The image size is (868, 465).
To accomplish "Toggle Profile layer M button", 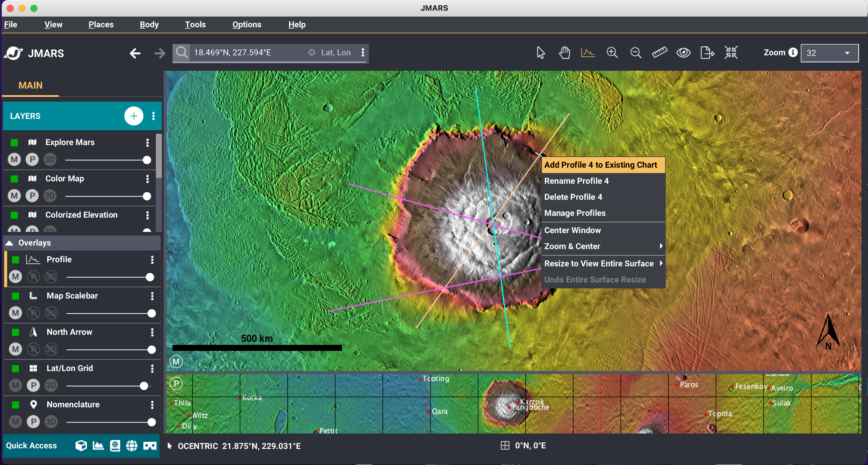I will 15,277.
